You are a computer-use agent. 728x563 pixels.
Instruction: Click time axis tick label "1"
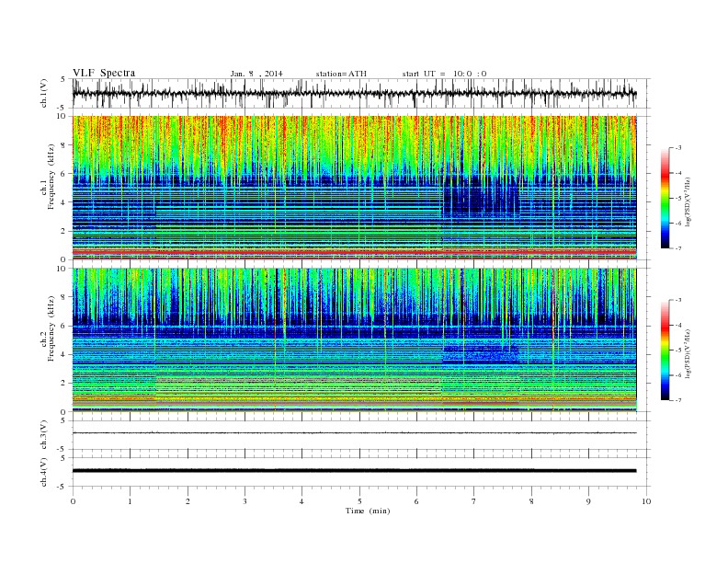coord(130,501)
